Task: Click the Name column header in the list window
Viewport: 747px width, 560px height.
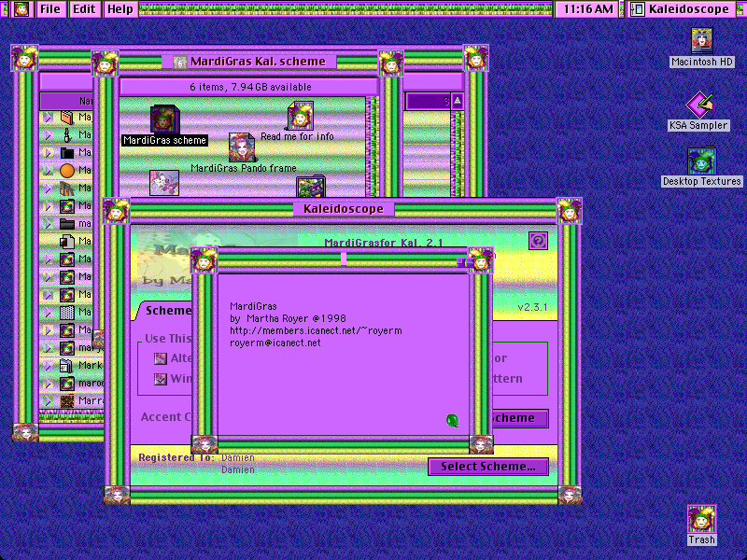Action: (66, 101)
